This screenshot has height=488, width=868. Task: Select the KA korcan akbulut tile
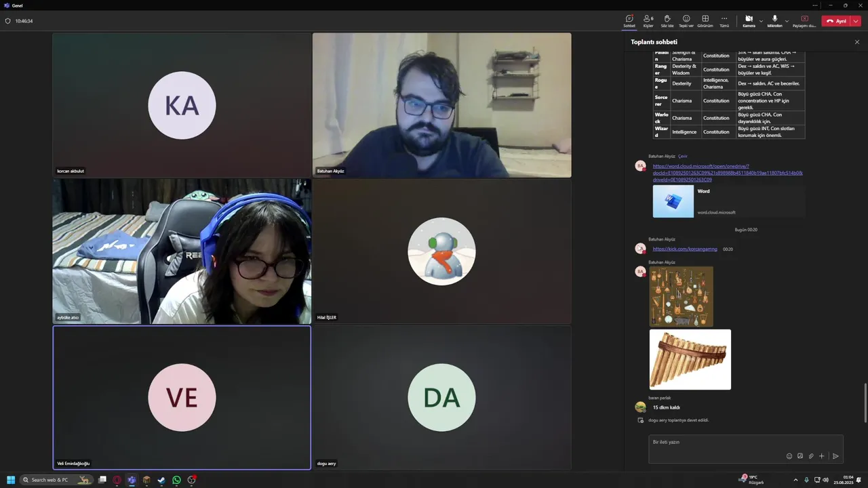(x=182, y=105)
